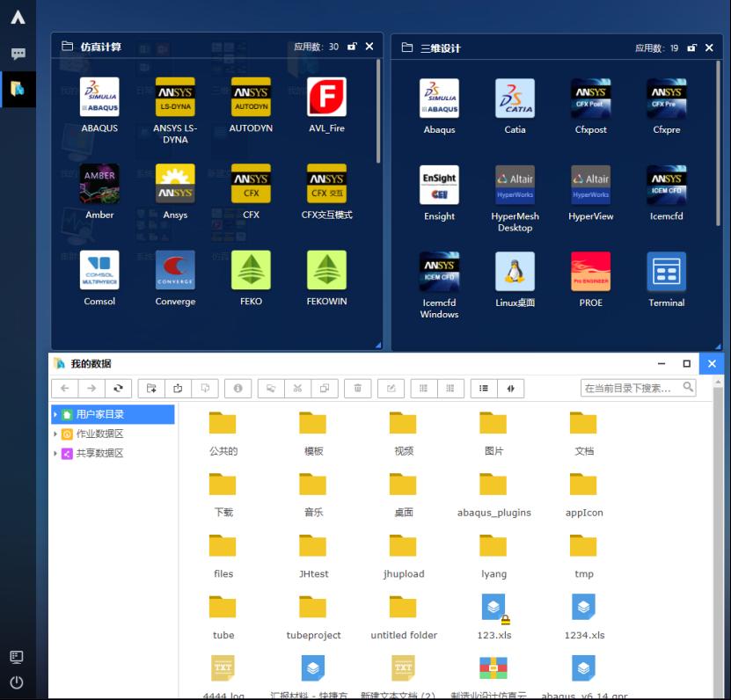Click the magnifier search icon
This screenshot has width=731, height=700.
688,387
